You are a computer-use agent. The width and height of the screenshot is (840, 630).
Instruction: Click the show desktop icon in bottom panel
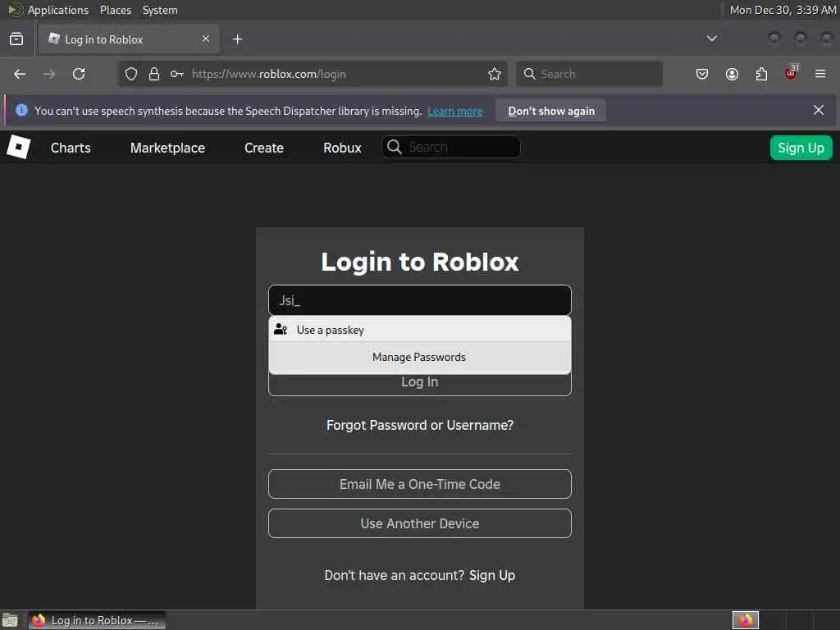tap(10, 620)
